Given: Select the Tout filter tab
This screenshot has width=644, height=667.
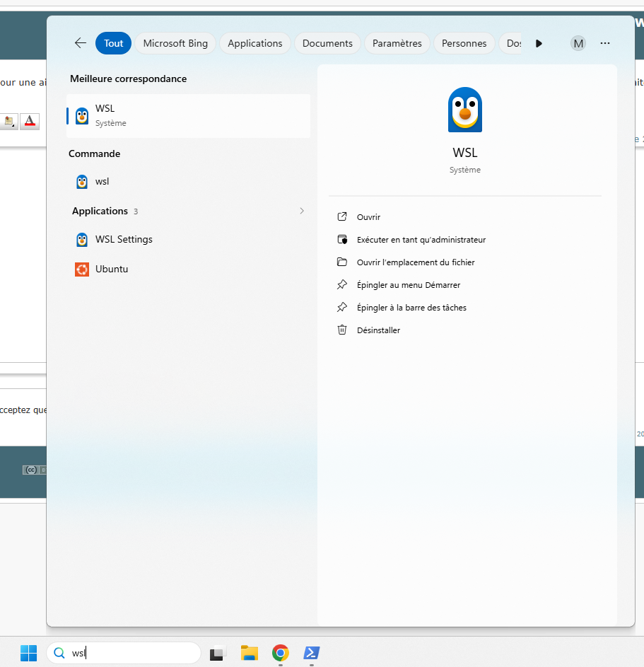Looking at the screenshot, I should coord(114,43).
